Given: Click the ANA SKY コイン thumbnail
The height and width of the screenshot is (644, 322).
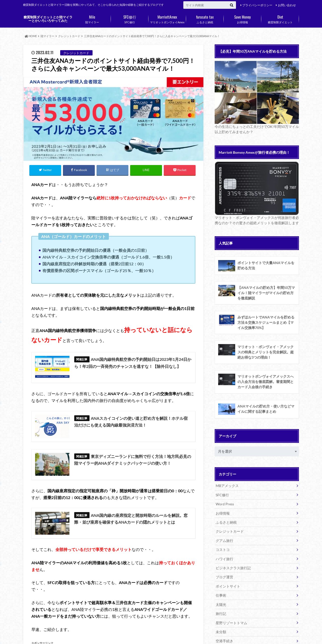Looking at the screenshot, I should pos(52,426).
